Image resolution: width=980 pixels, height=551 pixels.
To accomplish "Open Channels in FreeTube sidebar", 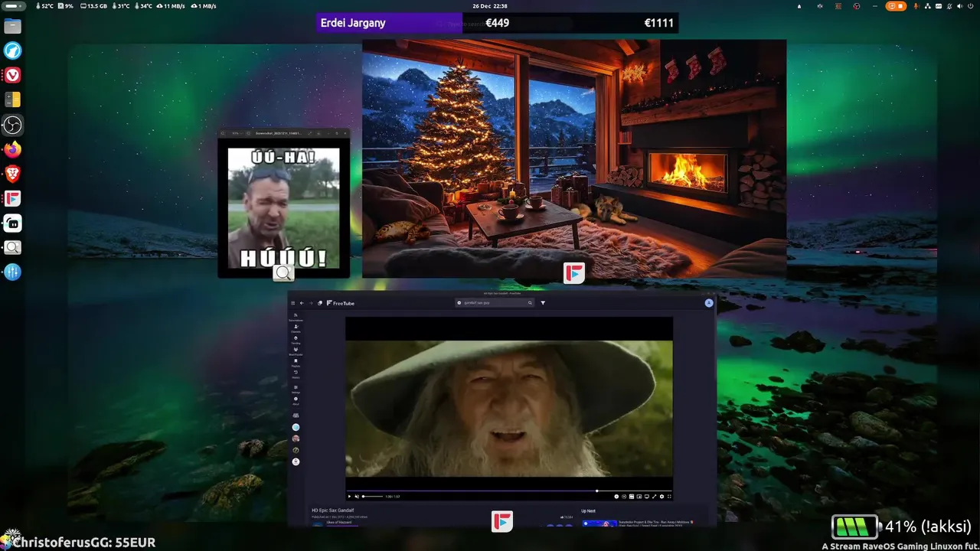I will (x=296, y=328).
